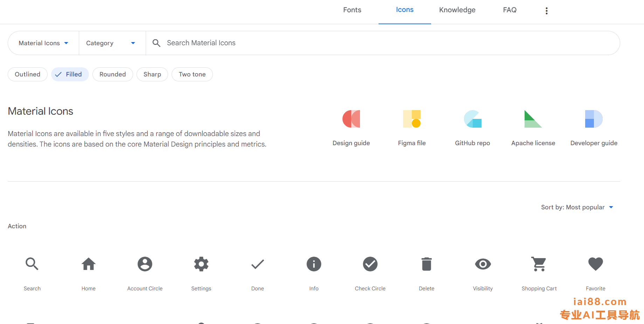Click the Favorite label text
This screenshot has height=324, width=644.
tap(596, 289)
